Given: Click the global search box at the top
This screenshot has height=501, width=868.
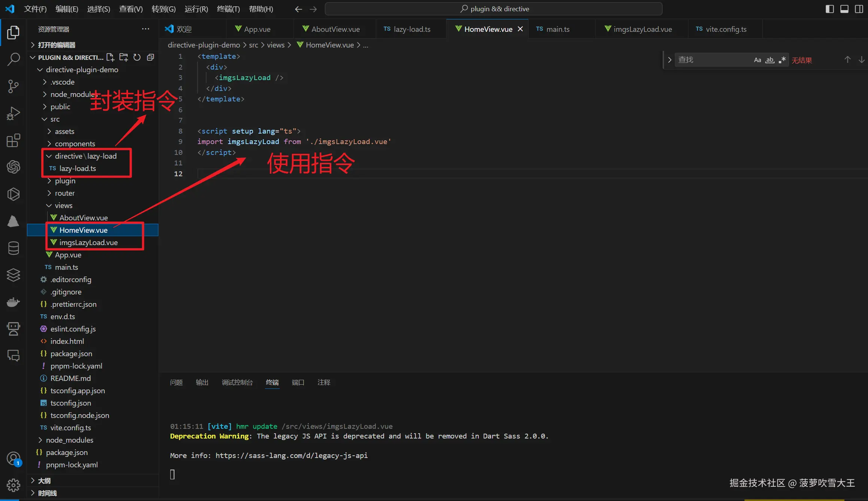Looking at the screenshot, I should (495, 9).
